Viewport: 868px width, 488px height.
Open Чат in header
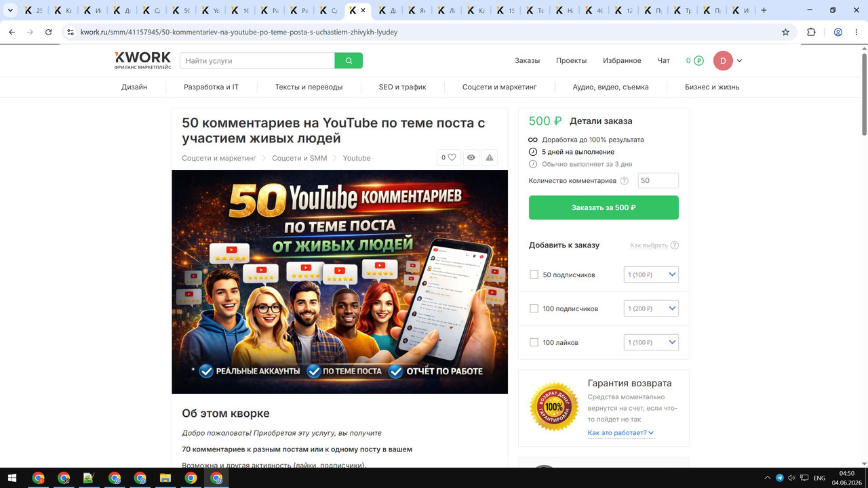pos(664,60)
